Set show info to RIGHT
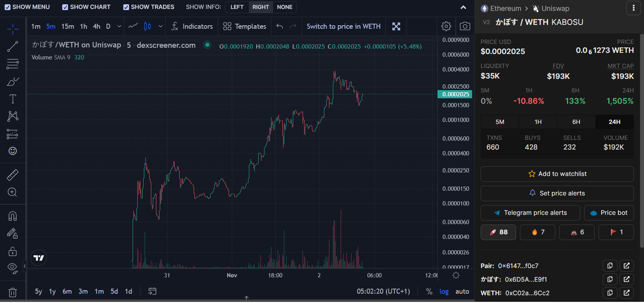This screenshot has height=303, width=644. pos(261,7)
